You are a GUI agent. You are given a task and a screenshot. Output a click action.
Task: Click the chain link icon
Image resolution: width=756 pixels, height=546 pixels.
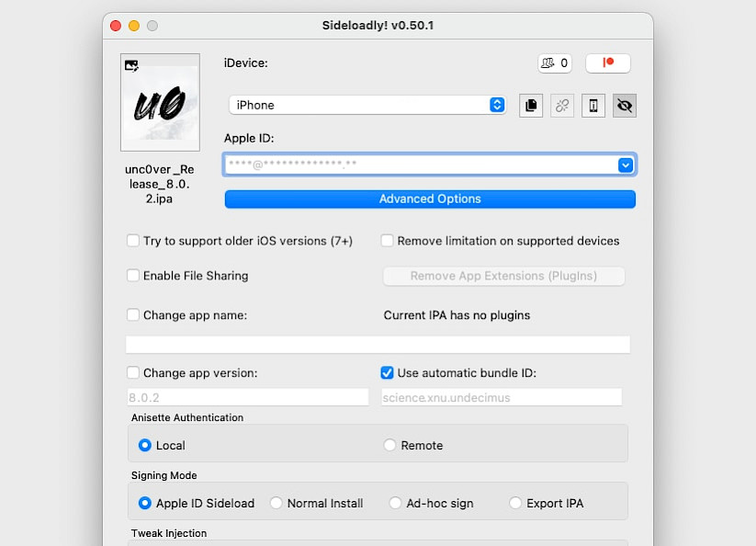coord(562,105)
